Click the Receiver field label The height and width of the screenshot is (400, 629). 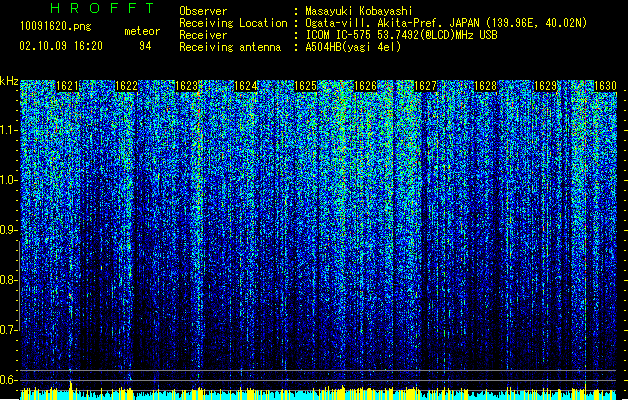[x=203, y=35]
